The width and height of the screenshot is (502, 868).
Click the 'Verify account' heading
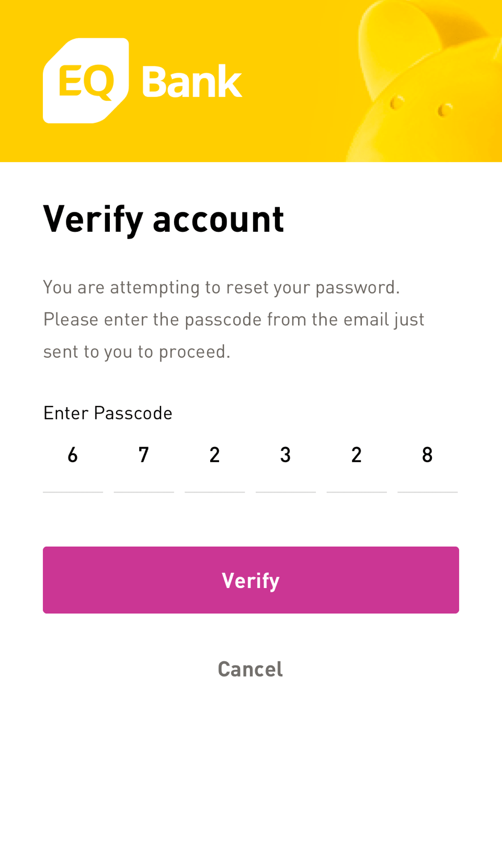pos(164,218)
